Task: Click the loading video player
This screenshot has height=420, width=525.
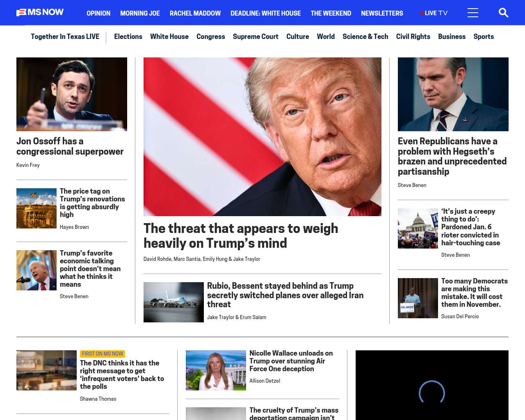Action: tap(432, 385)
